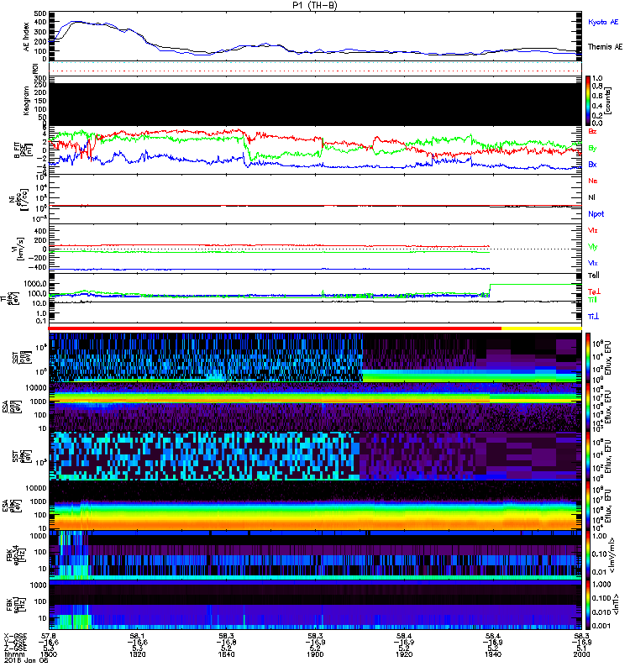Click the "Keogram" axis label
The width and height of the screenshot is (630, 672).
click(27, 101)
